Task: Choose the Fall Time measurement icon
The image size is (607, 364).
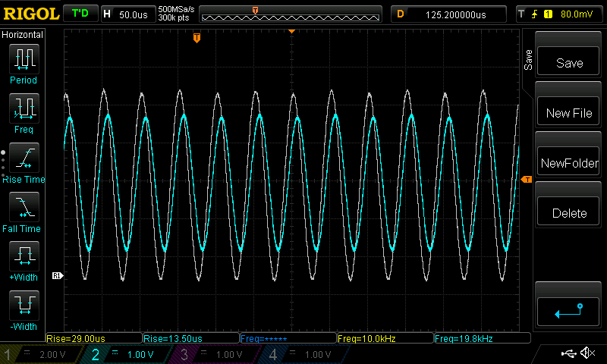Action: coord(24,206)
